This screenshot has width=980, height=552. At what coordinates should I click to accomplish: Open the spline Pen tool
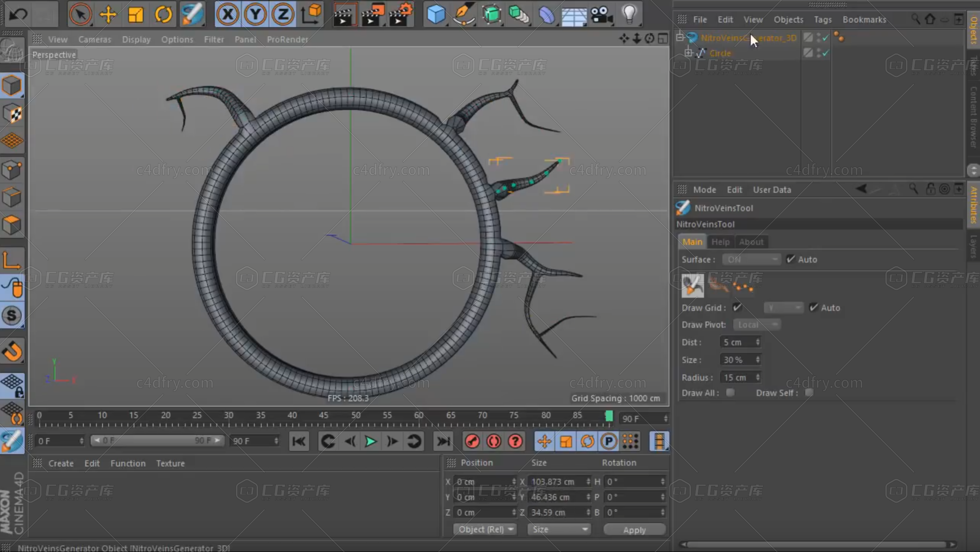pos(464,14)
